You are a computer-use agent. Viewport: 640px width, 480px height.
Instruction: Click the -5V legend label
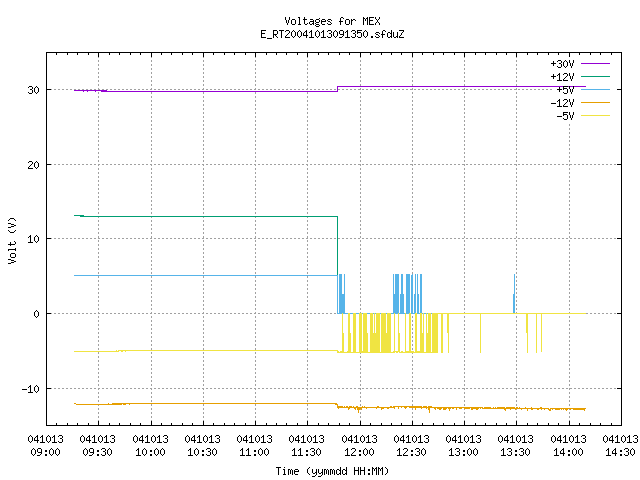pos(565,116)
